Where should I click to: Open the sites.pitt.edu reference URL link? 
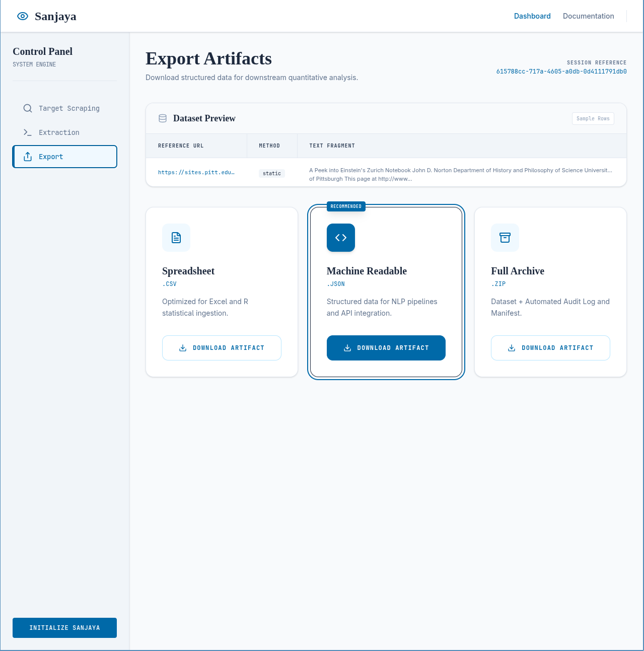(196, 172)
